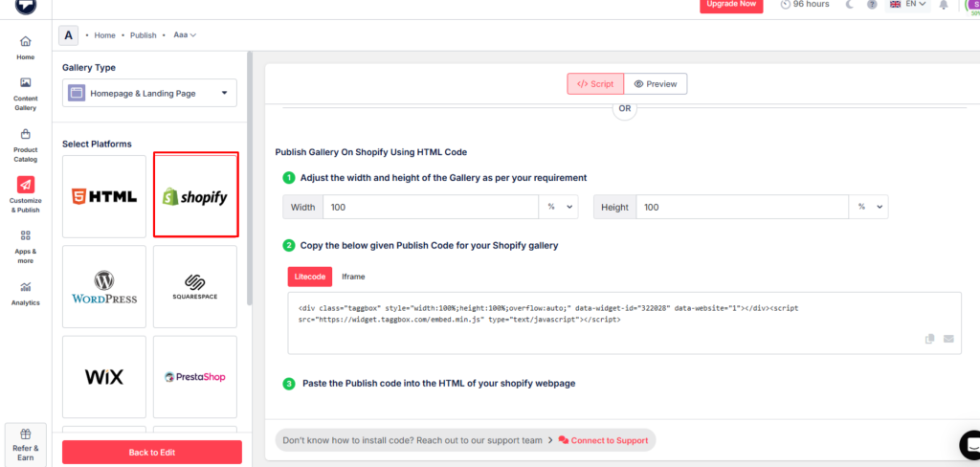Email the code using envelope icon
980x467 pixels.
(x=948, y=339)
